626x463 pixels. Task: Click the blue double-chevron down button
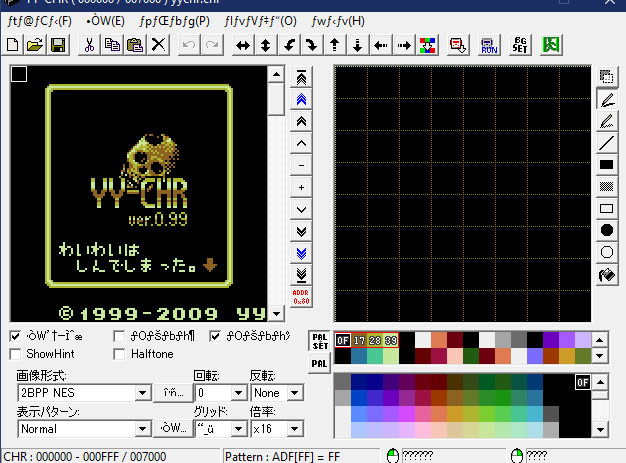click(x=301, y=253)
